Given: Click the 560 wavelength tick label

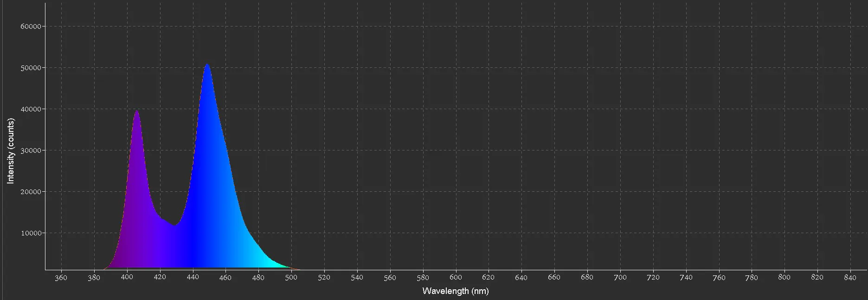Looking at the screenshot, I should coord(390,278).
